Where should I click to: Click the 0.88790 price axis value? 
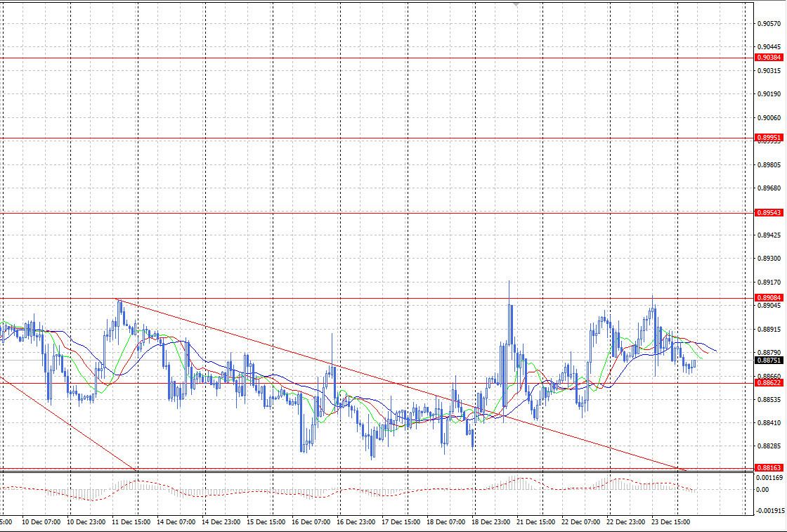769,352
